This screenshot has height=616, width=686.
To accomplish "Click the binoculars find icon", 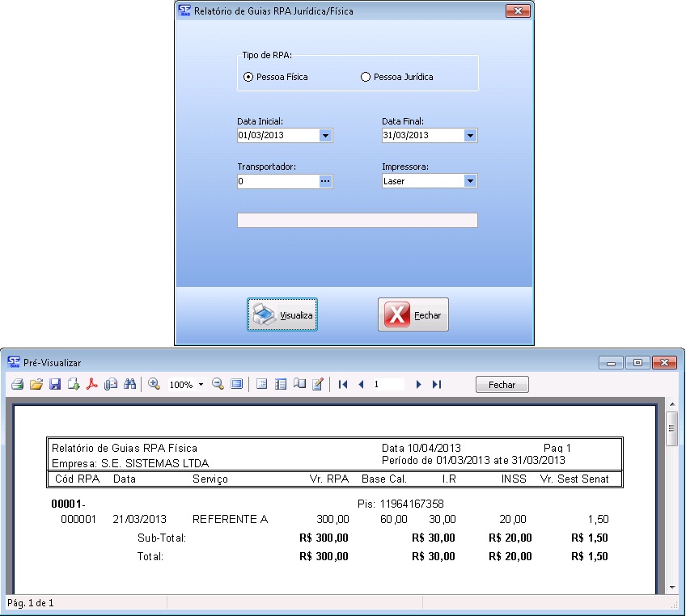I will (129, 385).
